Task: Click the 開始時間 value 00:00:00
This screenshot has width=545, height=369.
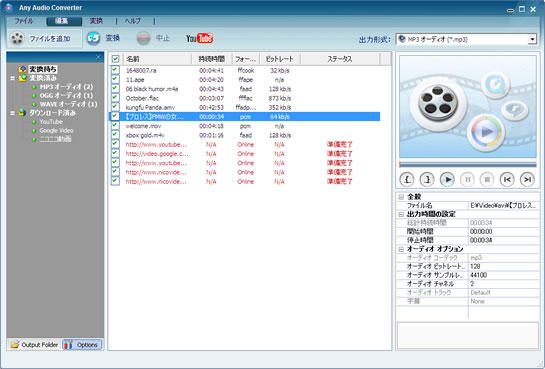Action: (x=481, y=231)
